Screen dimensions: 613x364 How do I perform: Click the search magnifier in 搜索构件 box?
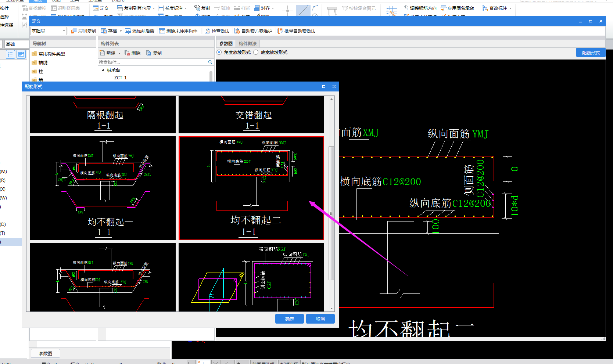tap(210, 62)
